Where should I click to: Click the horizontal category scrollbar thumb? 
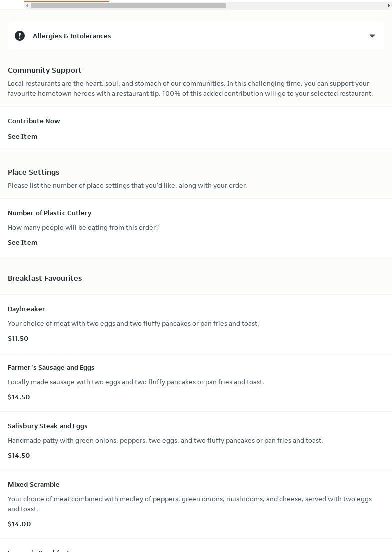coord(128,6)
